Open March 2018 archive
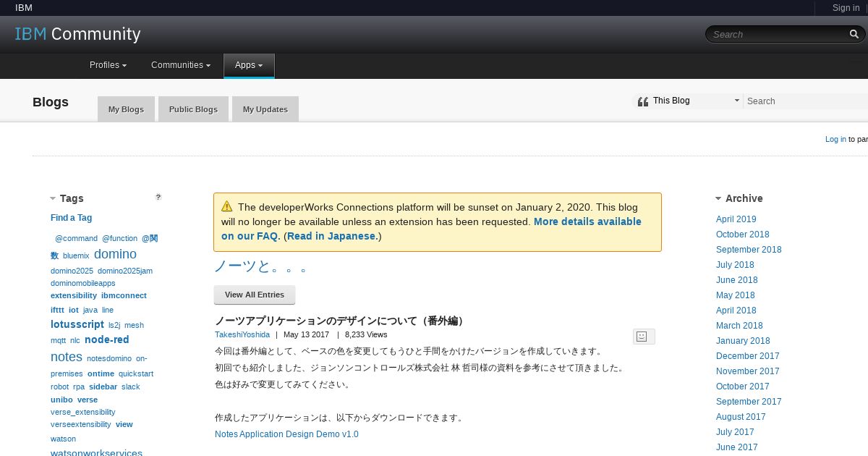Screen dimensions: 868x456 click(739, 326)
